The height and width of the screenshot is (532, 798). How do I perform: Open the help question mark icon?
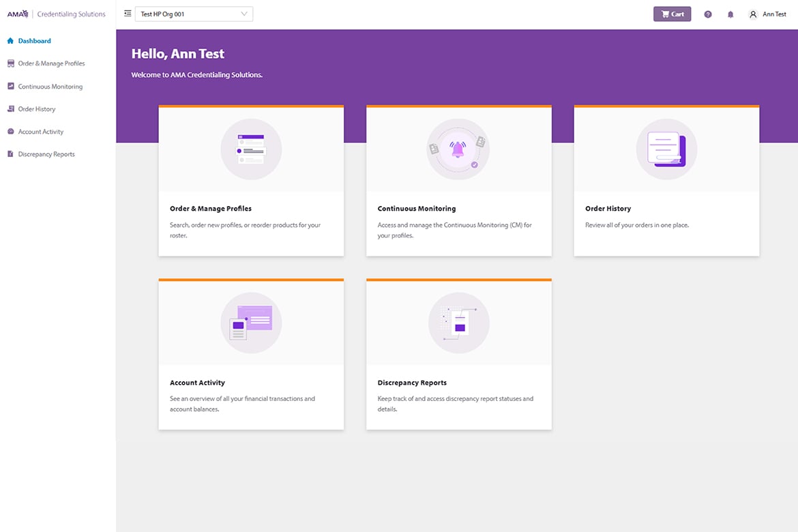(707, 14)
